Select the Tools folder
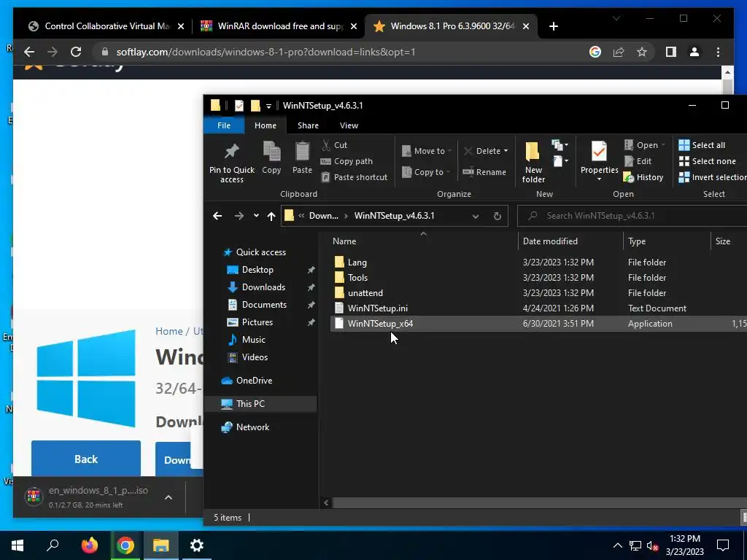 point(357,278)
